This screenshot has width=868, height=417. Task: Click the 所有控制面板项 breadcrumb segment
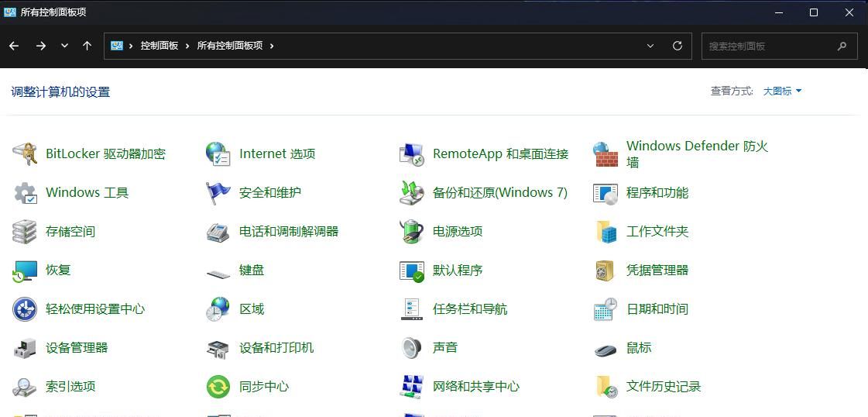tap(230, 46)
